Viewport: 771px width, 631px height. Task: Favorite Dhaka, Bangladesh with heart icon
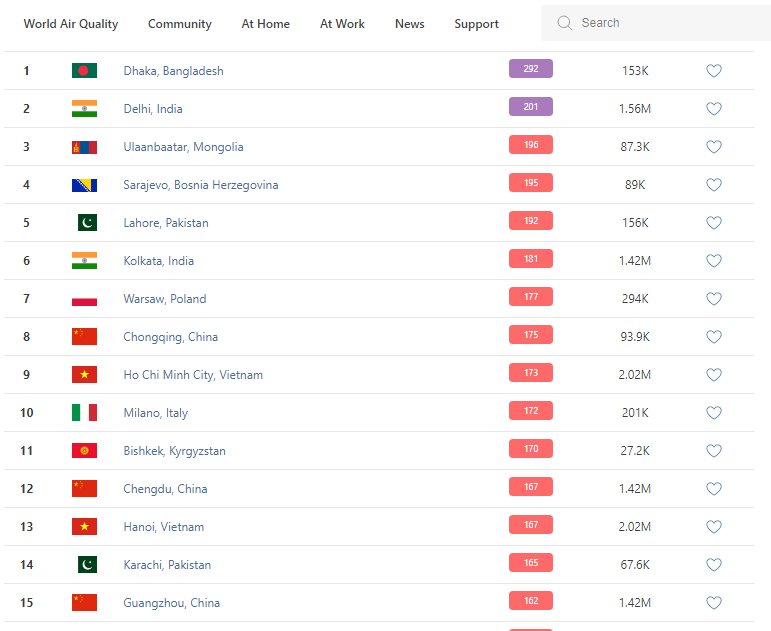[x=714, y=71]
